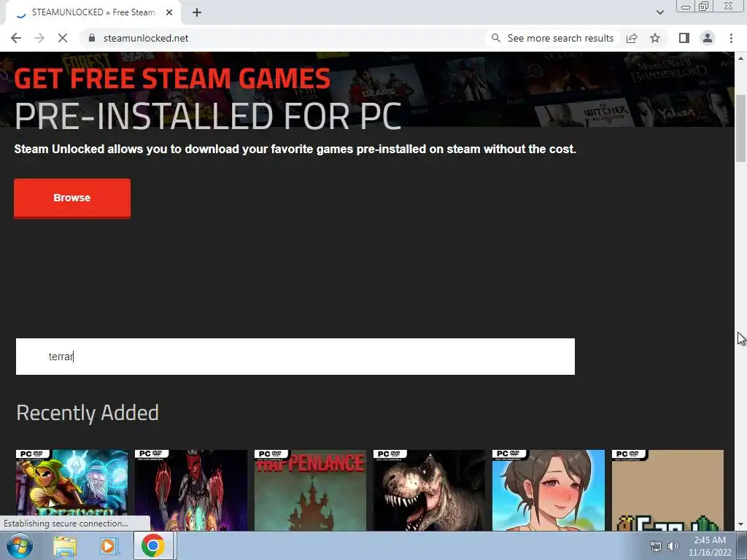Open the wizard game cover thumbnail
Viewport: 747px width, 560px height.
point(71,490)
